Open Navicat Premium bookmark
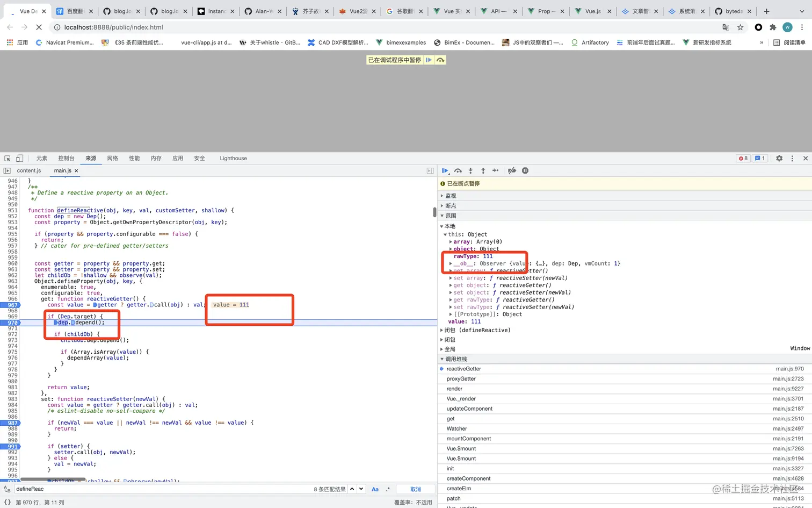Screen dimensions: 812x508 click(64, 42)
